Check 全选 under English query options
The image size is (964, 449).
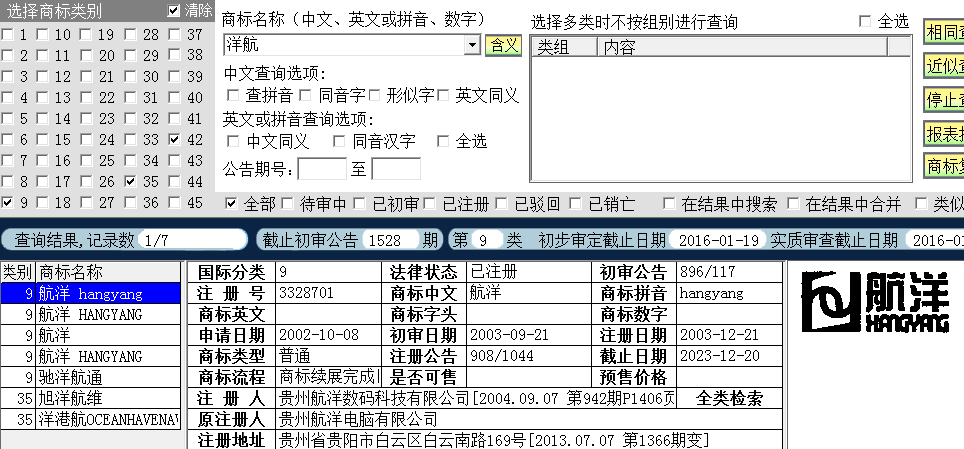tap(443, 141)
